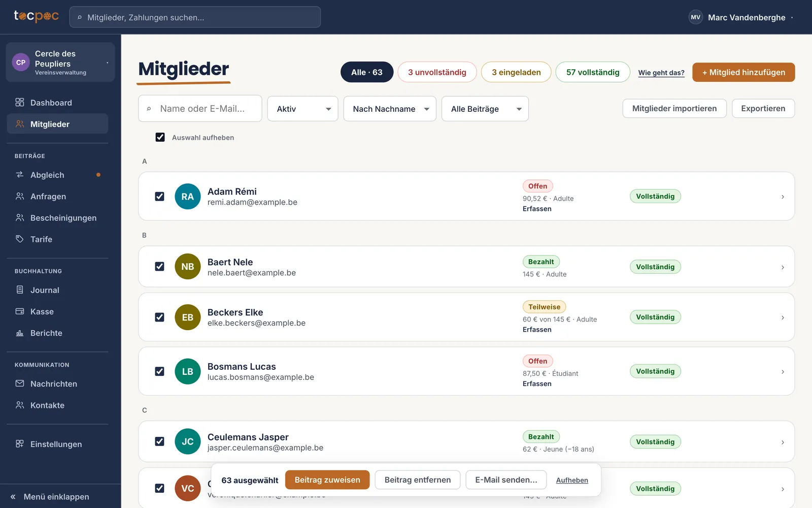
Task: Open Tarife via its tag icon
Action: tap(20, 239)
